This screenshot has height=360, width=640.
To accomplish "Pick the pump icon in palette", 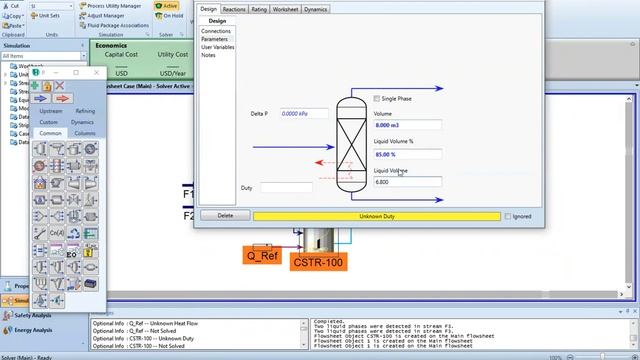I will click(57, 183).
